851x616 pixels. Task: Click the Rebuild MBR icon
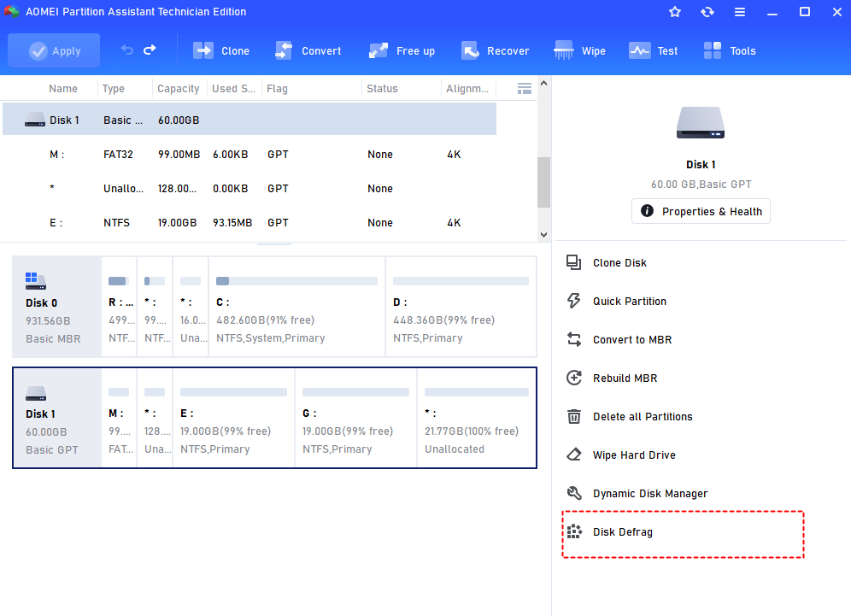(x=573, y=378)
